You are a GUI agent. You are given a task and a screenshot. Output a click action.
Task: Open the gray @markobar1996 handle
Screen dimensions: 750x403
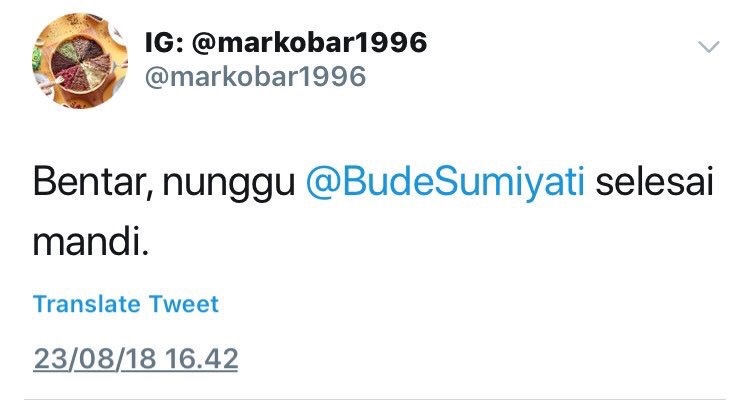[x=255, y=76]
